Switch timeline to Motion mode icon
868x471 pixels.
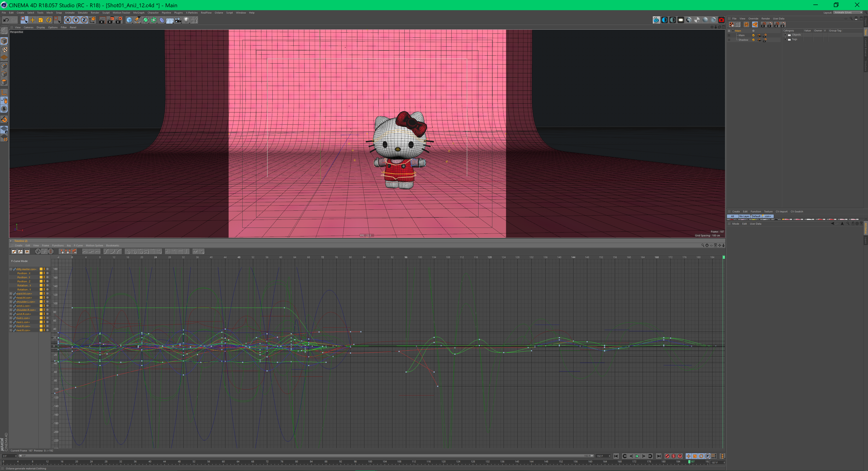[x=27, y=252]
